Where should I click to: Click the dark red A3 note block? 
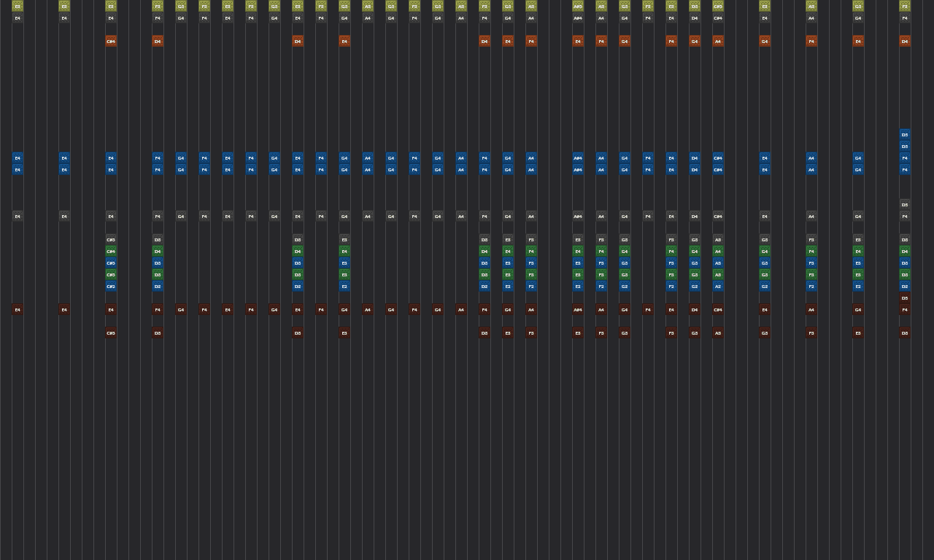click(718, 332)
